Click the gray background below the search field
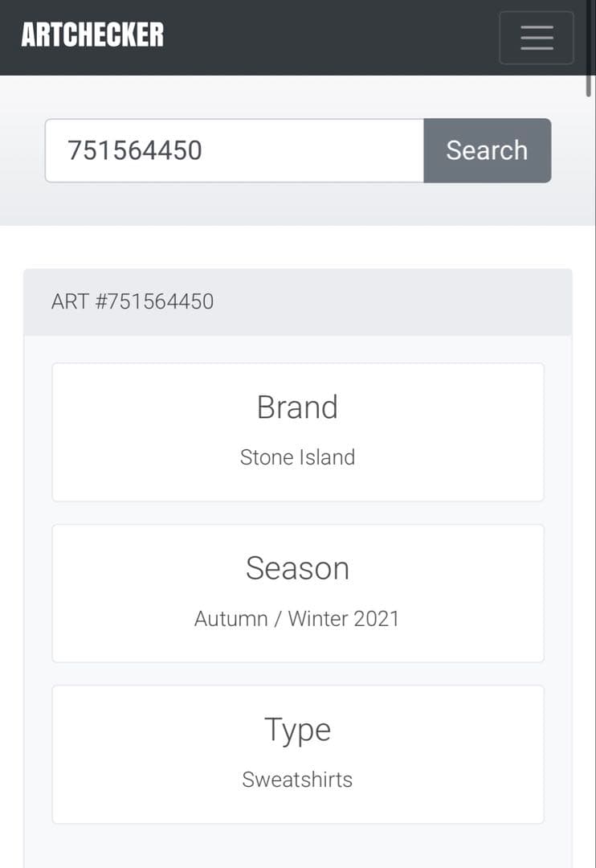 297,205
